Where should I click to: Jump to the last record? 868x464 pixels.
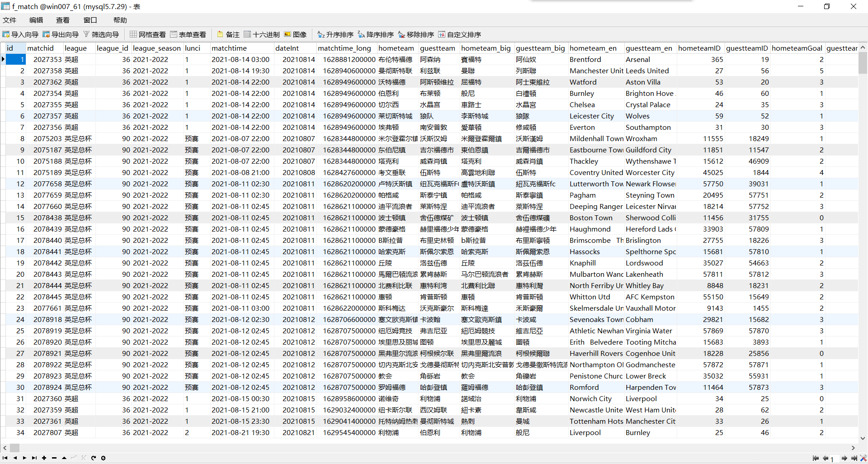(34, 458)
